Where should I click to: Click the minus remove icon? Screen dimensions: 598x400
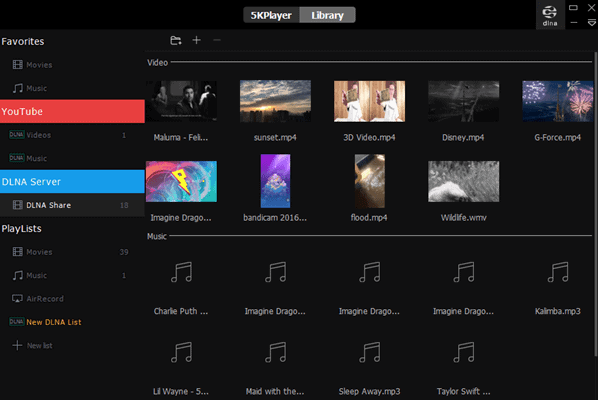[217, 40]
